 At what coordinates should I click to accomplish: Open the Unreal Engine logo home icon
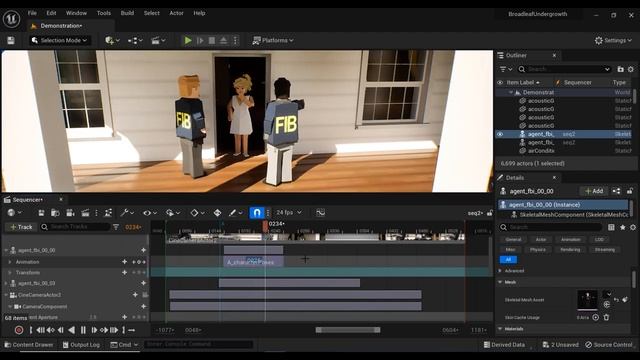(x=11, y=19)
